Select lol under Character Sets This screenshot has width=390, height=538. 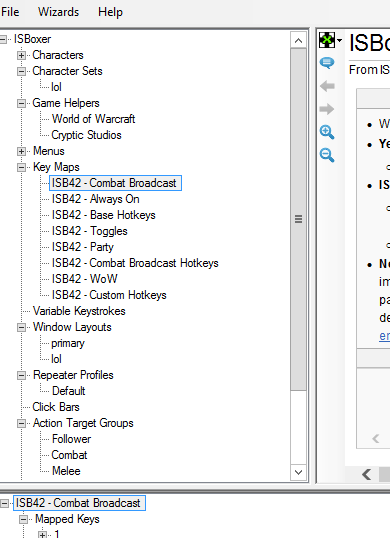[56, 87]
